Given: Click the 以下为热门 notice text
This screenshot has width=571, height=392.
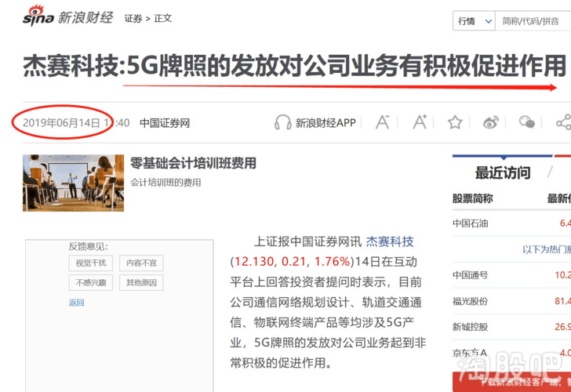Looking at the screenshot, I should pyautogui.click(x=547, y=249).
